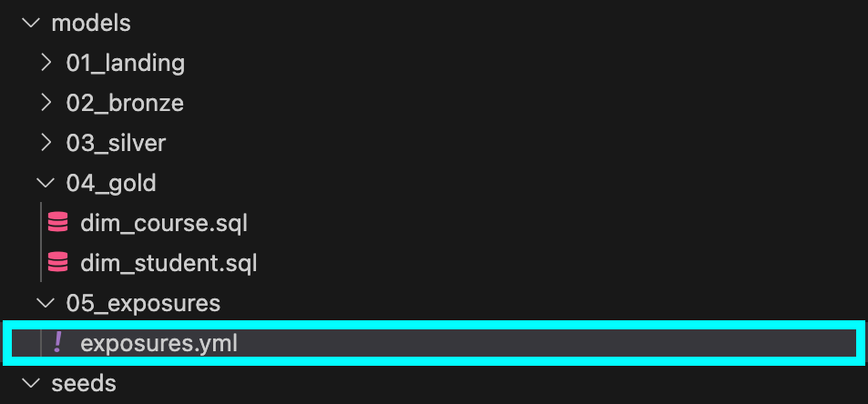Select the models folder label

click(91, 24)
